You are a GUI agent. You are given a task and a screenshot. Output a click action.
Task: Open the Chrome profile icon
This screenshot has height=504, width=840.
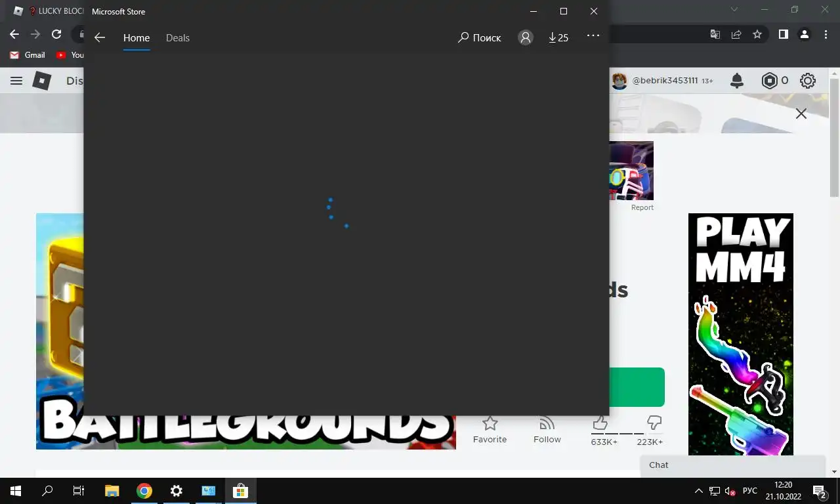(805, 34)
